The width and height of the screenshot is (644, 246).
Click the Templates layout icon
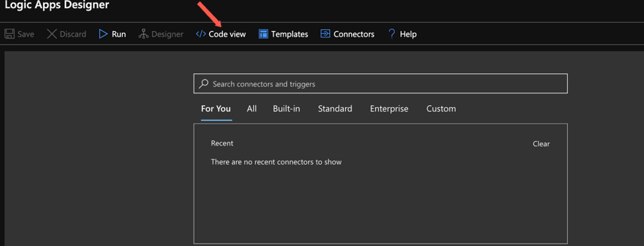(263, 34)
